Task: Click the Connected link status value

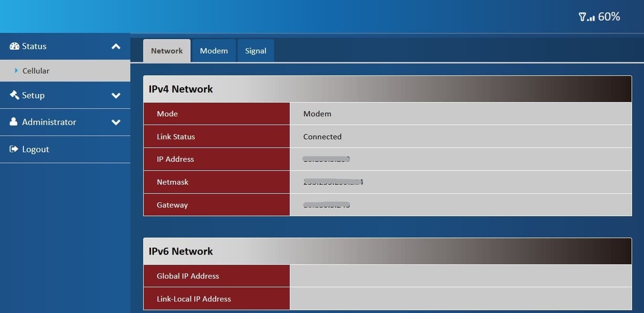Action: click(x=322, y=136)
